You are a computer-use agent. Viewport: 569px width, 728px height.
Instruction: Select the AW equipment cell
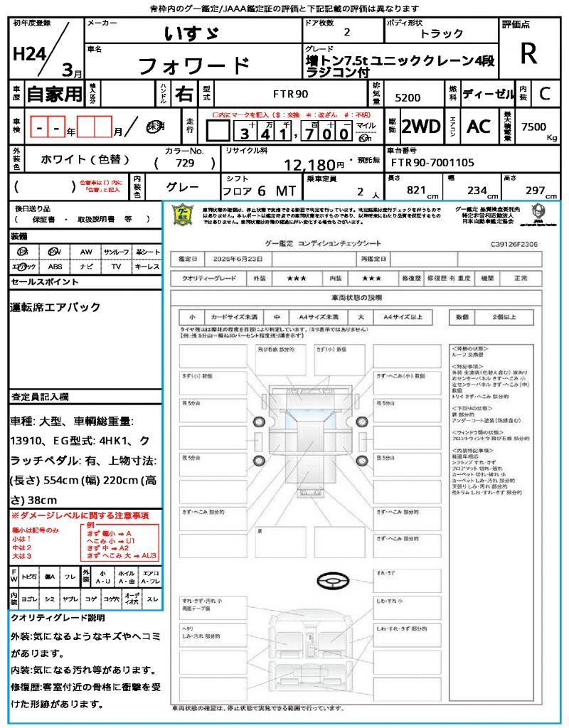tap(86, 252)
